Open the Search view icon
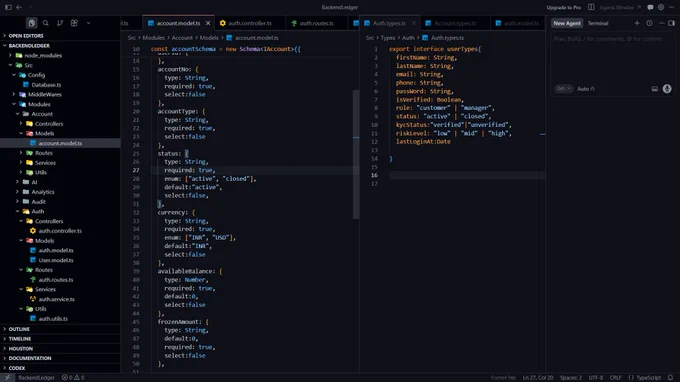680x382 pixels. click(46, 23)
